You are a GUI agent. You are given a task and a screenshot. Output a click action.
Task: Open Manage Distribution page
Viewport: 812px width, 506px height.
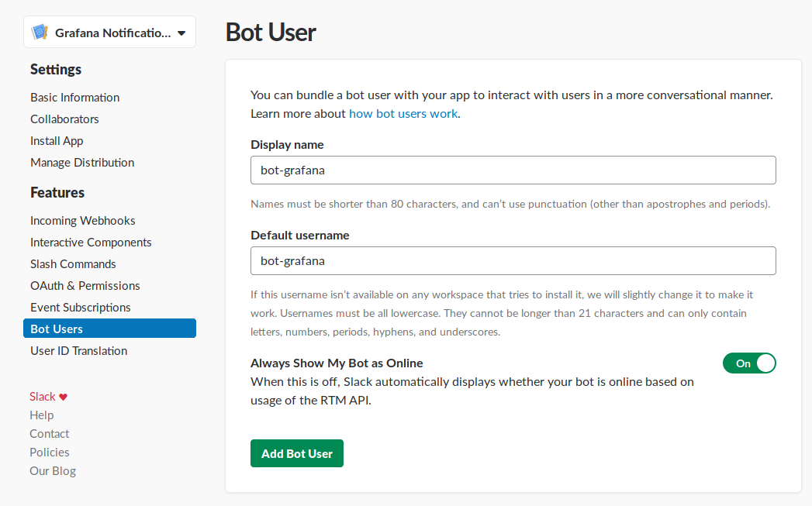tap(82, 163)
